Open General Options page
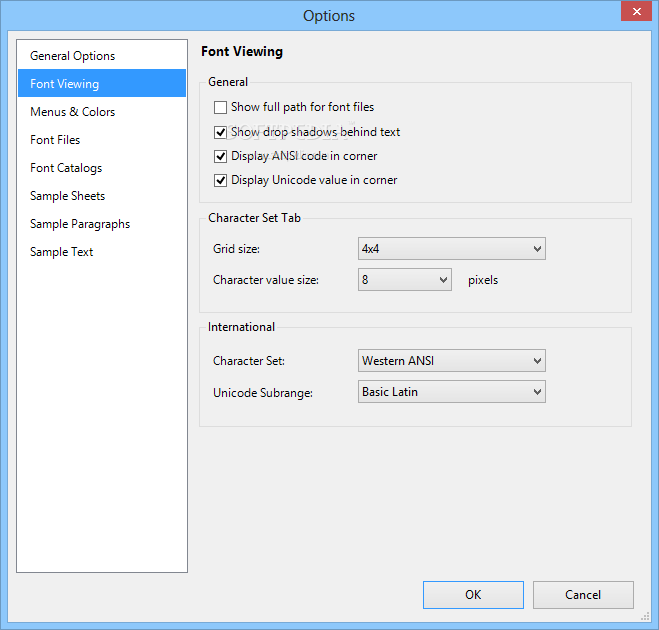The width and height of the screenshot is (659, 630). point(102,56)
